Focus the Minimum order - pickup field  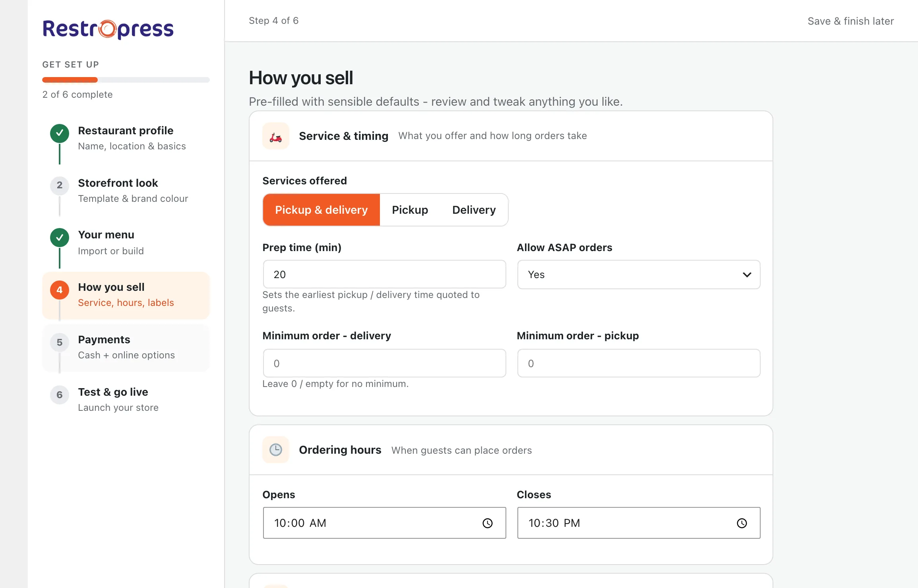639,363
